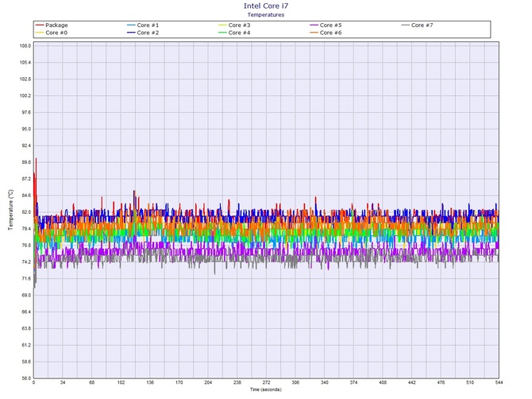
Task: Click the 56.0 y-axis value
Action: pyautogui.click(x=26, y=378)
